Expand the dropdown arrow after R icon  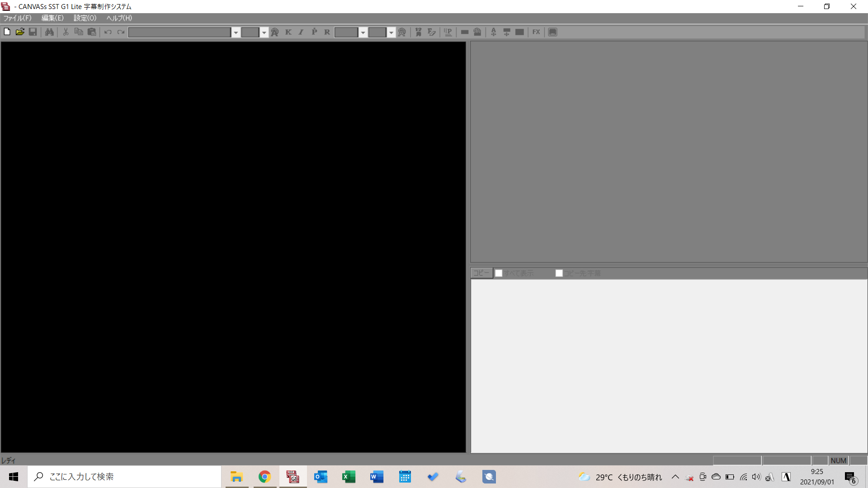point(363,33)
